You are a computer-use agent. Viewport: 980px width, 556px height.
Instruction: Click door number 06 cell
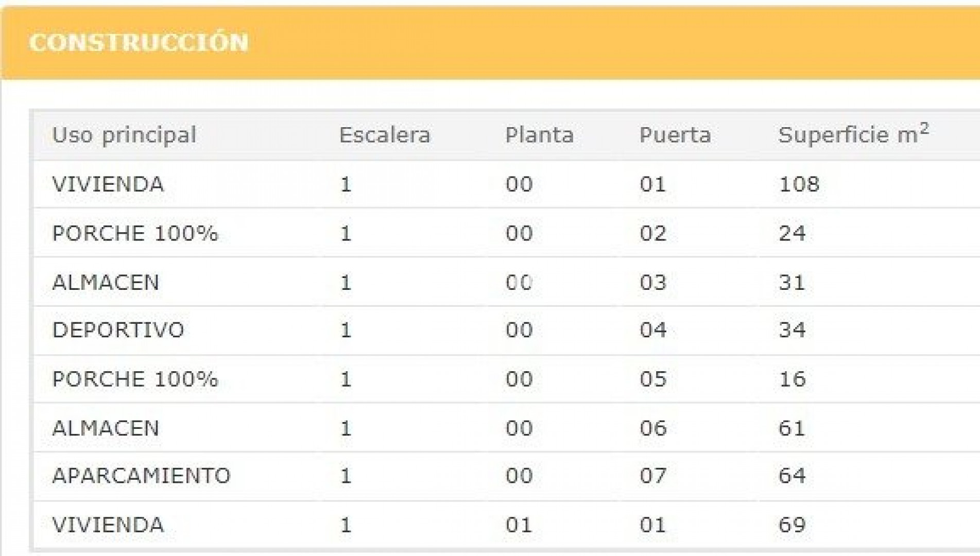tap(653, 428)
